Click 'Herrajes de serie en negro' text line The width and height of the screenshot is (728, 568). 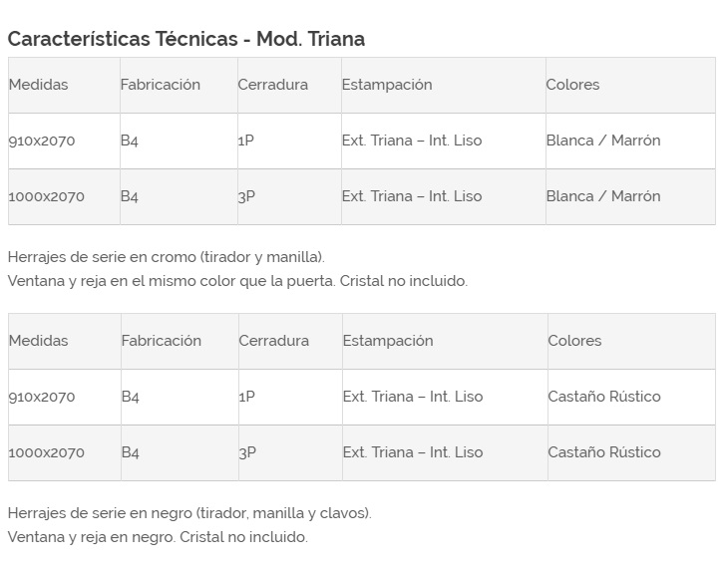coord(189,513)
